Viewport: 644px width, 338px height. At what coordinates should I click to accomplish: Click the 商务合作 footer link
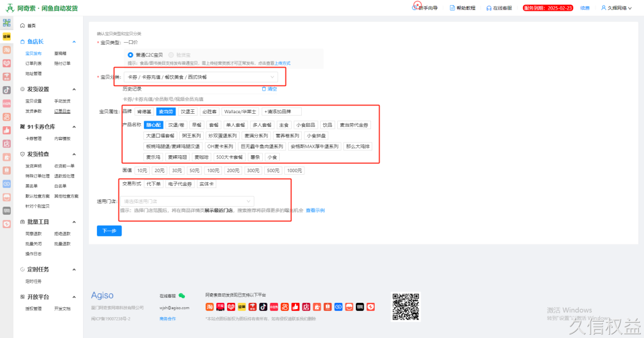click(x=167, y=319)
